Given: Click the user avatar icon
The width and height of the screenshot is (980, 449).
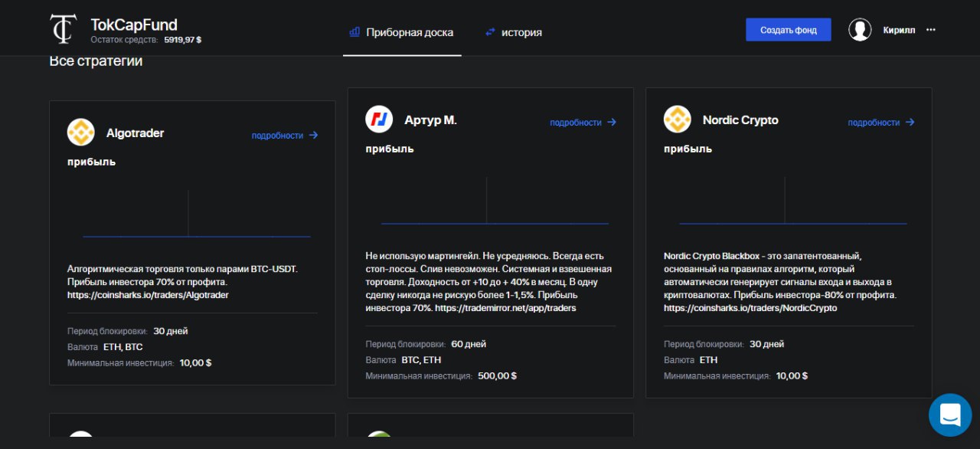Looking at the screenshot, I should pos(860,30).
